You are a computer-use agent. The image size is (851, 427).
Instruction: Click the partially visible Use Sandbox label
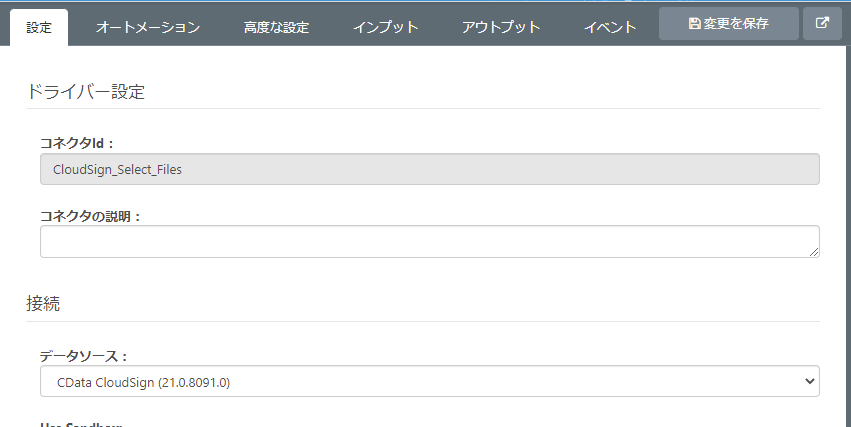pyautogui.click(x=80, y=424)
